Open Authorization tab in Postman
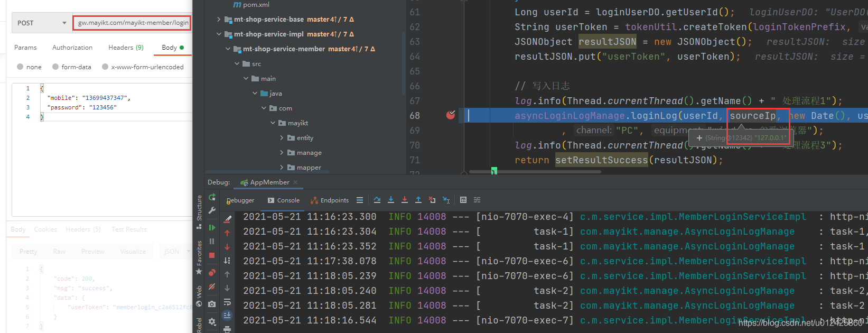 tap(72, 48)
